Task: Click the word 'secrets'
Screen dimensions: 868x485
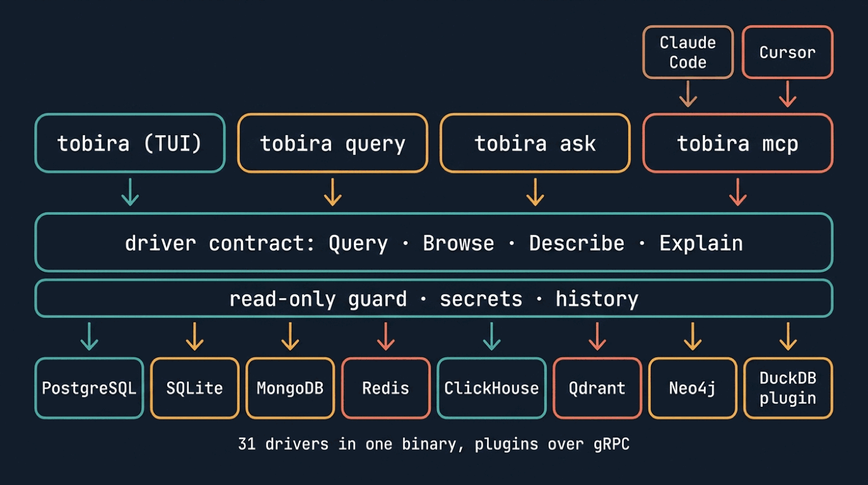Action: (x=481, y=299)
